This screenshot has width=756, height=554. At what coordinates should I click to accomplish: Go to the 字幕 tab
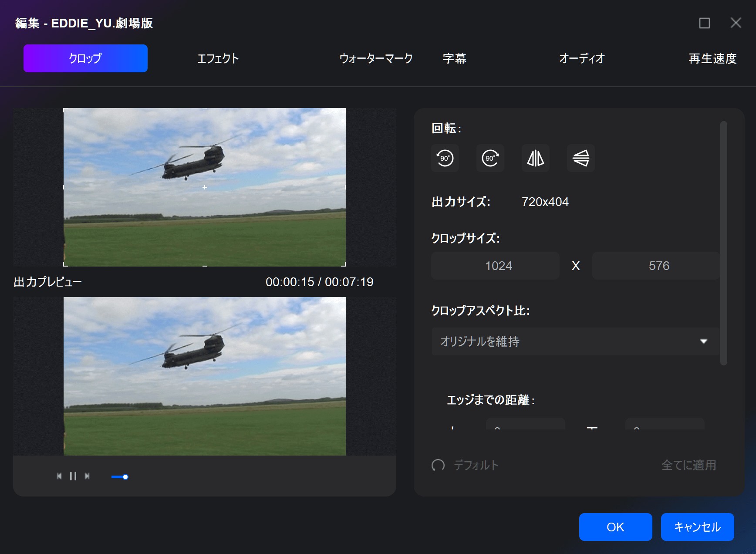(454, 58)
